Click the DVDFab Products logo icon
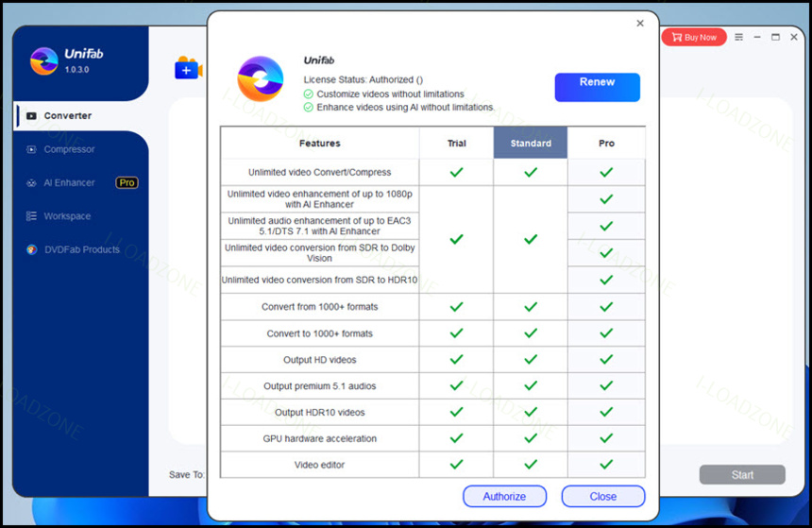The width and height of the screenshot is (812, 528). (31, 249)
